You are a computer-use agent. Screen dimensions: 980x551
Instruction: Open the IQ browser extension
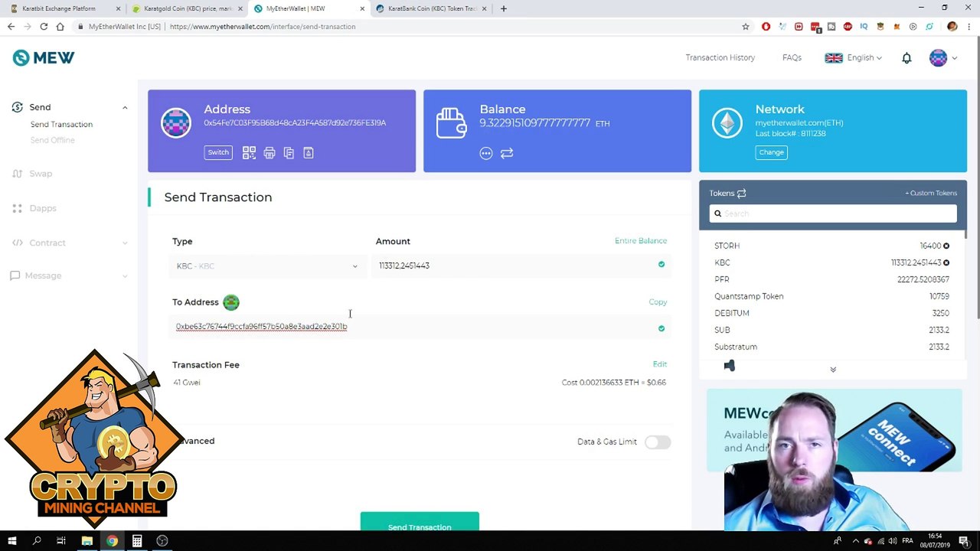pyautogui.click(x=864, y=27)
